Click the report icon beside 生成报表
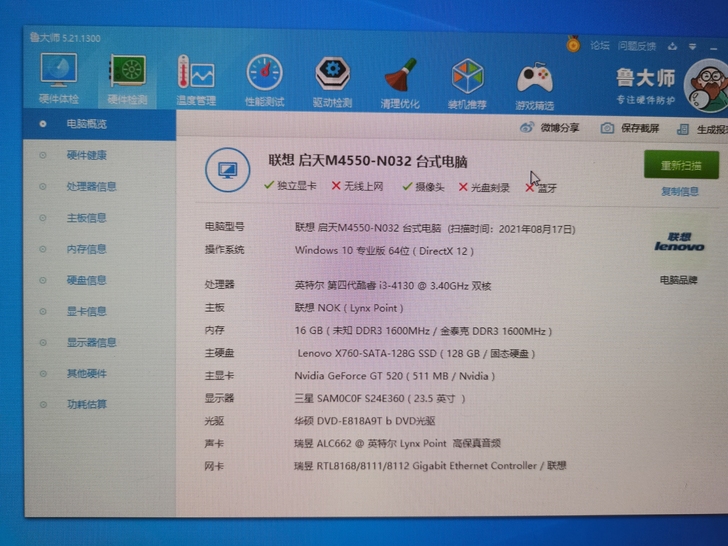The height and width of the screenshot is (546, 728). tap(683, 129)
